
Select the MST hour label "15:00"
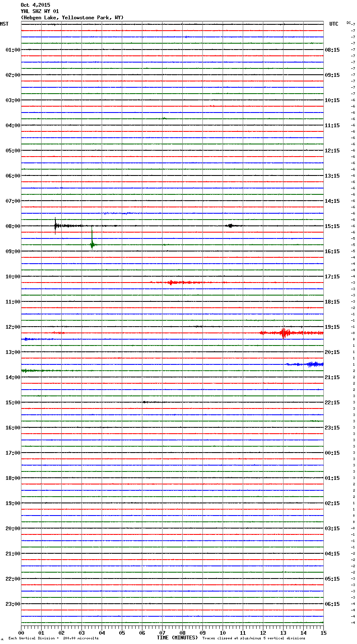click(13, 403)
